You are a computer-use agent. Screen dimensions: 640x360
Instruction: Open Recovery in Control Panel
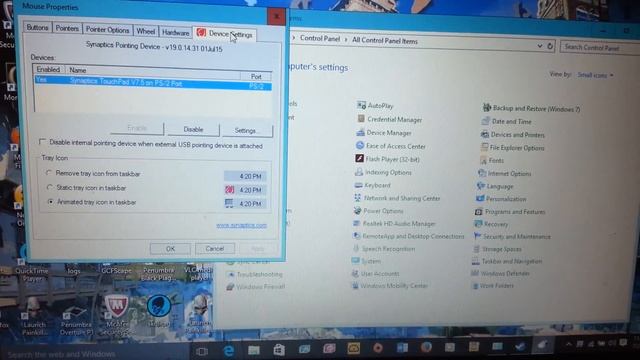tap(491, 224)
